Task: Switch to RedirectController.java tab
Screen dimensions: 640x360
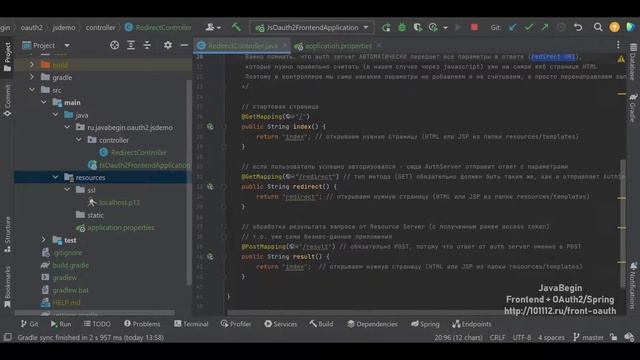Action: 242,46
